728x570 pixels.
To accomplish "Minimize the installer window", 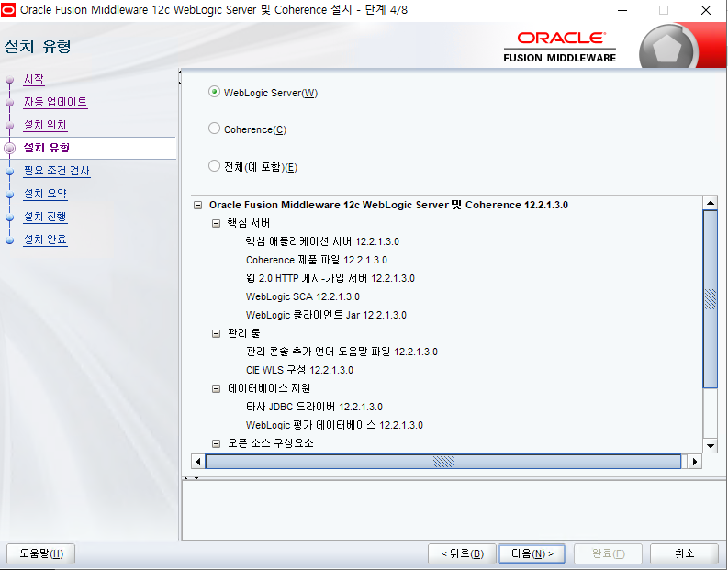I will pos(622,10).
